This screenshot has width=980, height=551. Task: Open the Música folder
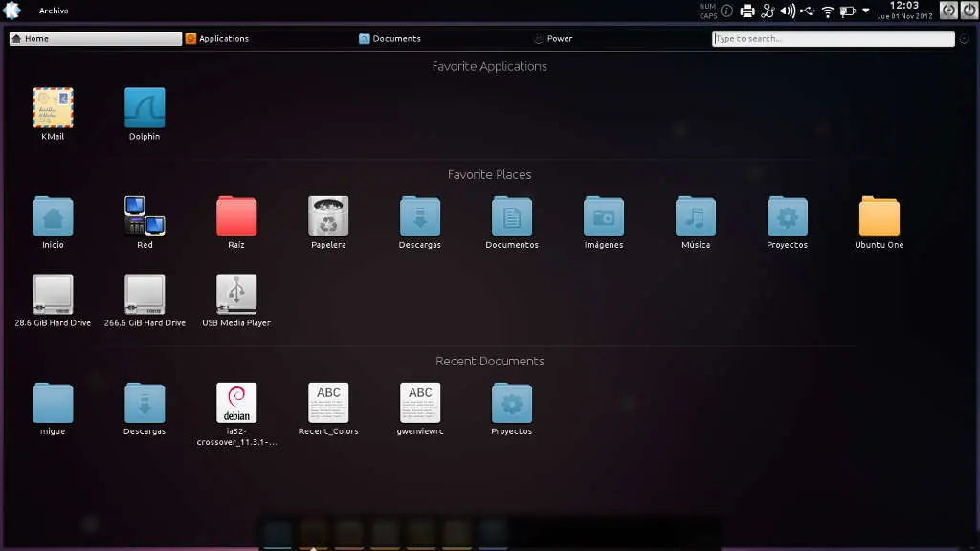point(696,222)
